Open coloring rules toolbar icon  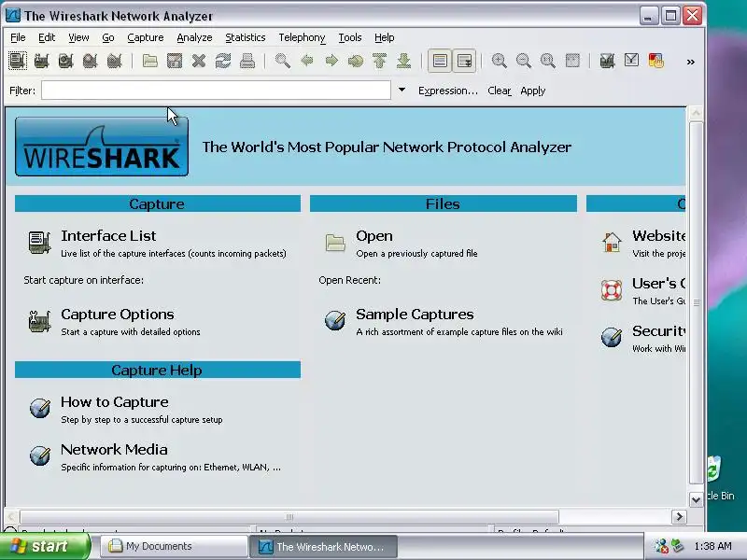coord(656,61)
